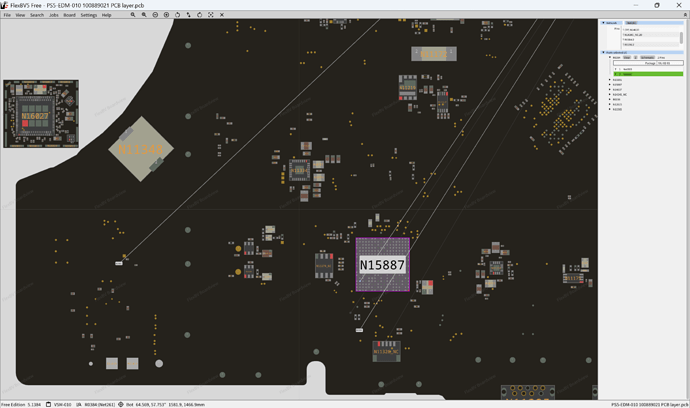This screenshot has width=690, height=408.
Task: Click the X icon in the toolbar
Action: coord(222,15)
